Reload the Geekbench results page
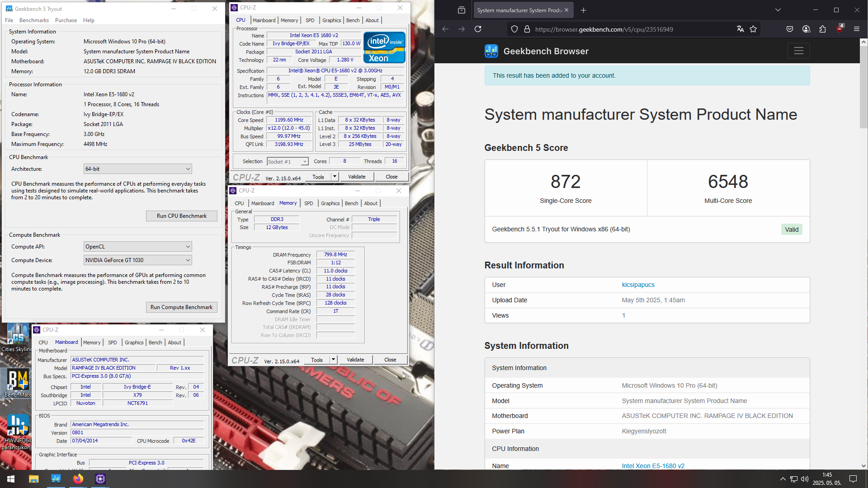This screenshot has width=868, height=488. [478, 29]
